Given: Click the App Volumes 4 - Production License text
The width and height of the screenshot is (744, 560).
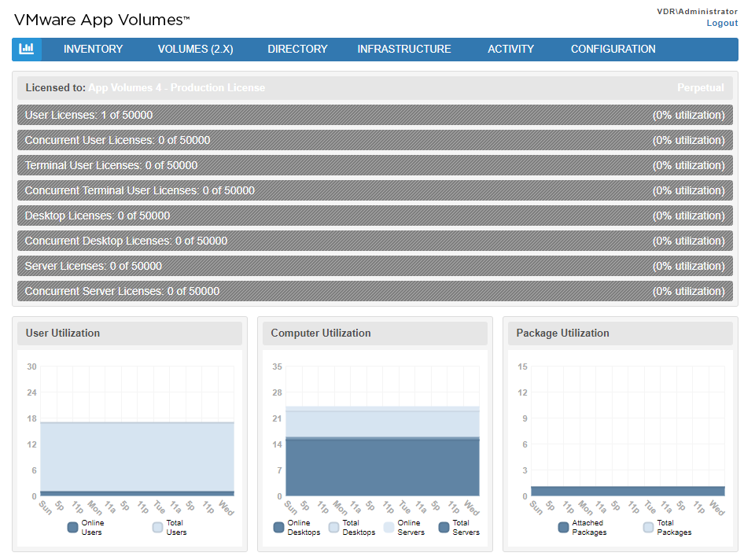Looking at the screenshot, I should [x=176, y=88].
